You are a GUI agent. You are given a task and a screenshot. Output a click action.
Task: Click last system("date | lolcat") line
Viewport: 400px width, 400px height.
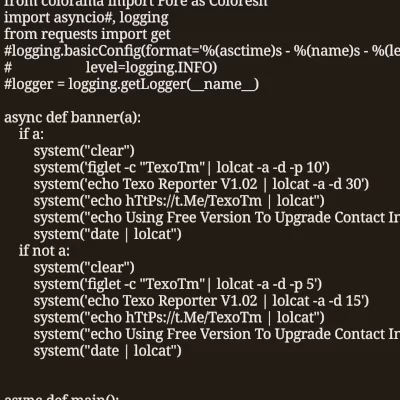108,351
